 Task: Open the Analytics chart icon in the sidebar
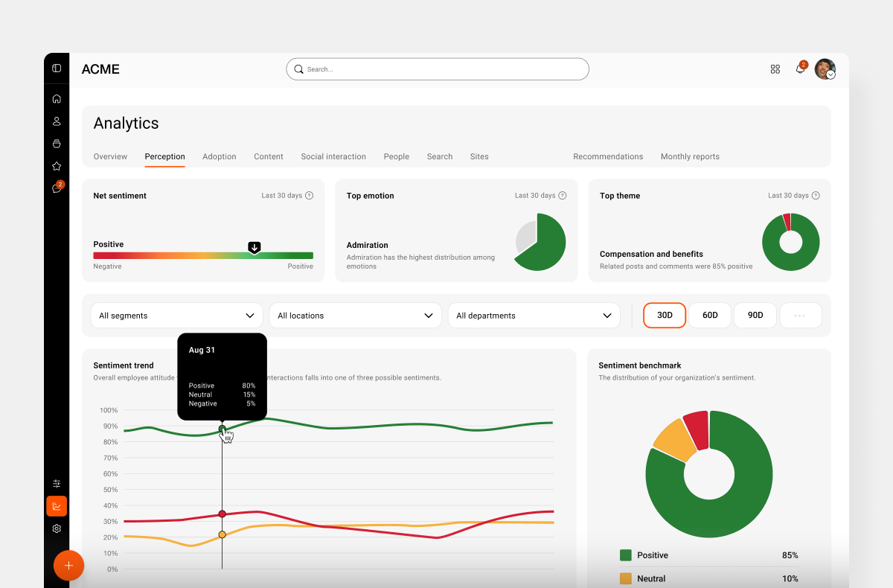click(x=56, y=506)
